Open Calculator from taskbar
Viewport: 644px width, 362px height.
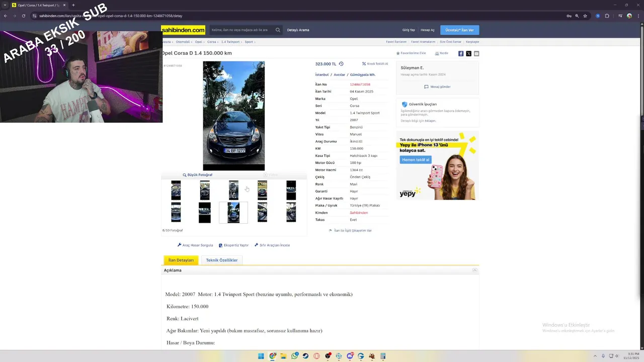pyautogui.click(x=383, y=356)
